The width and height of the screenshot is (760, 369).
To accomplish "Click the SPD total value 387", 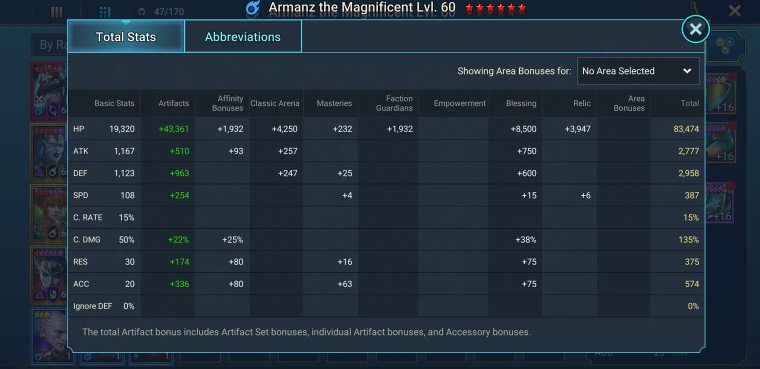I will point(692,195).
